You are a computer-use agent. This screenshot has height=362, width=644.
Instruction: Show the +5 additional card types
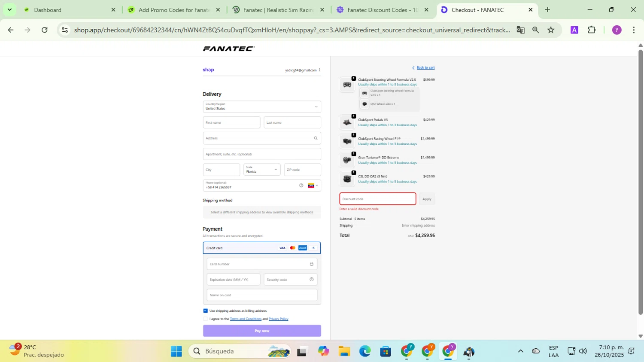(313, 248)
